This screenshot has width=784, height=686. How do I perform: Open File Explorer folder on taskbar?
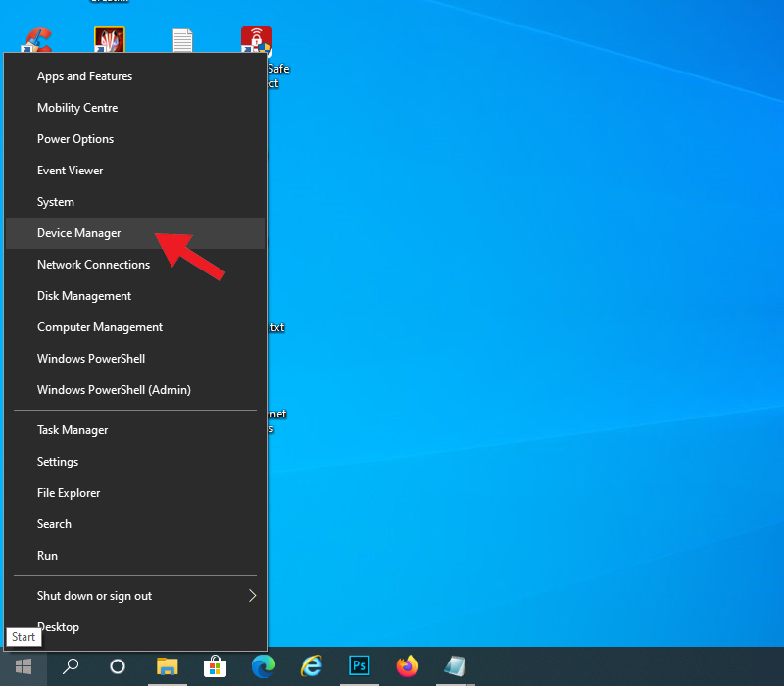coord(167,666)
